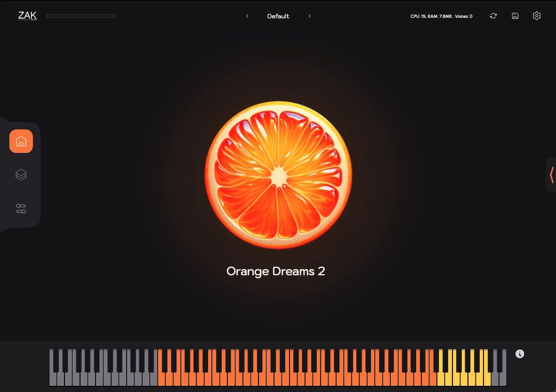Go to previous preset with left arrow
The image size is (556, 392).
click(247, 16)
